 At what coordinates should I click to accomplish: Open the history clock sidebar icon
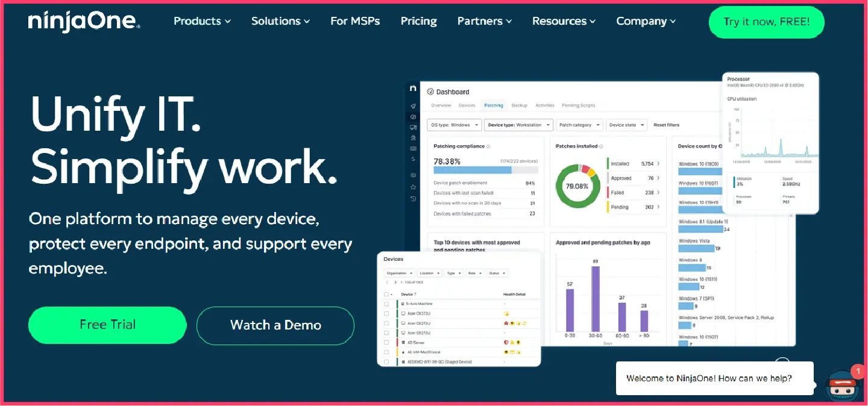[x=413, y=199]
